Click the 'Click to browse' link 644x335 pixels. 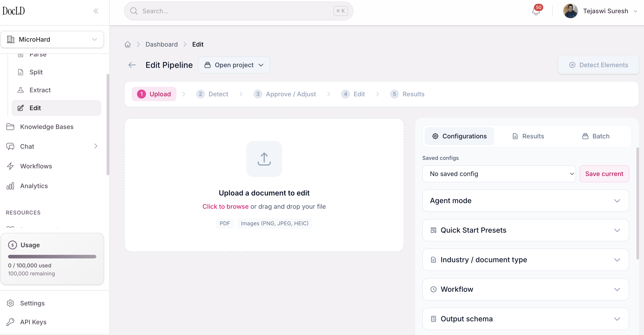225,206
